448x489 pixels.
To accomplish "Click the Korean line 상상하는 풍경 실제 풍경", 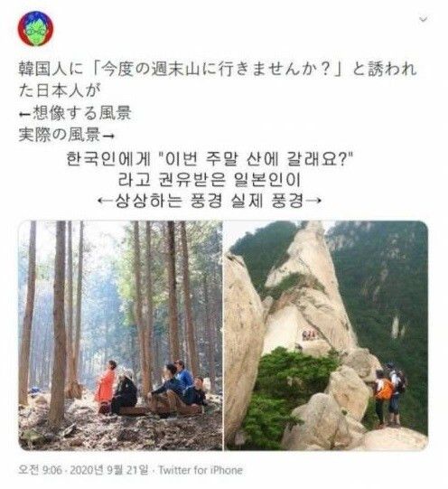I will click(209, 201).
